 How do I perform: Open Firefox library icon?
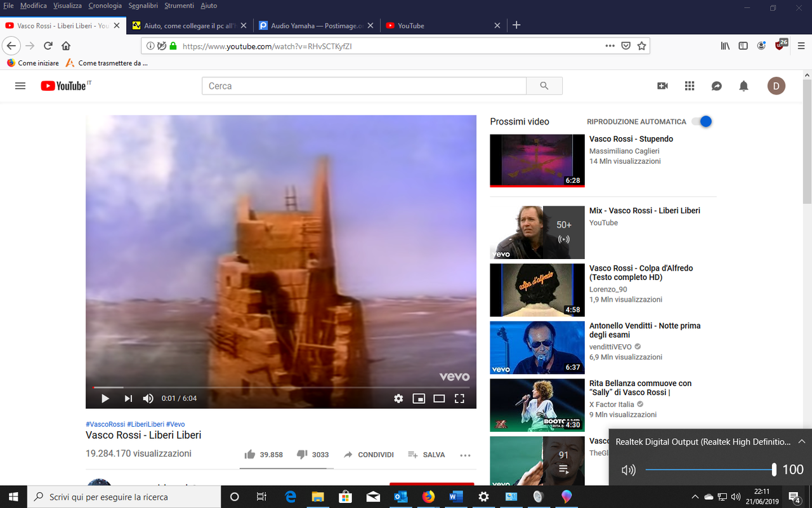point(725,46)
